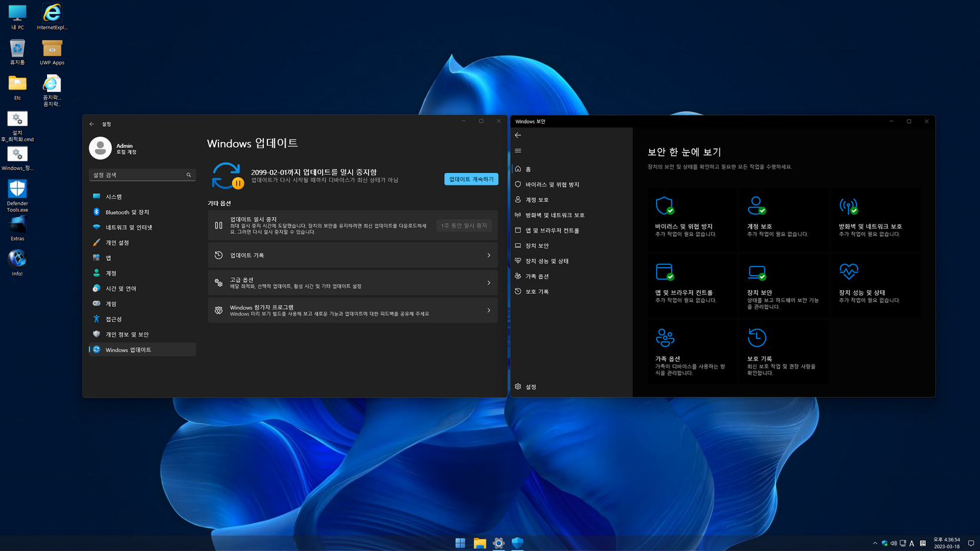Open Defender Tools.exe desktop icon
Viewport: 980px width, 551px height.
(17, 196)
